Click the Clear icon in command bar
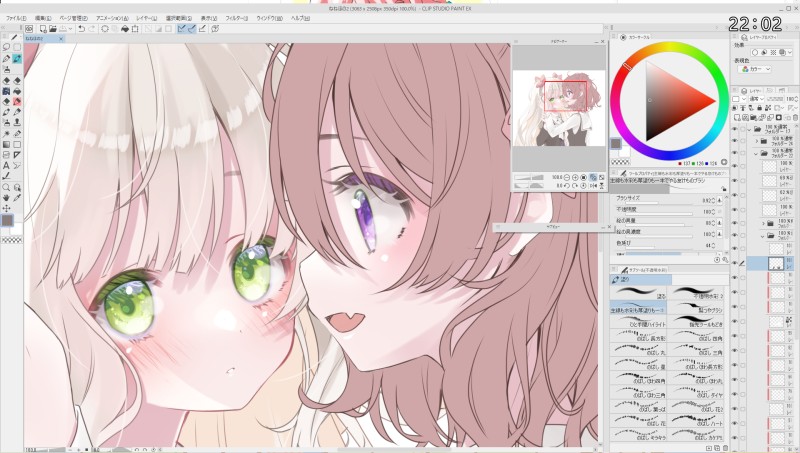This screenshot has width=800, height=453. click(105, 29)
